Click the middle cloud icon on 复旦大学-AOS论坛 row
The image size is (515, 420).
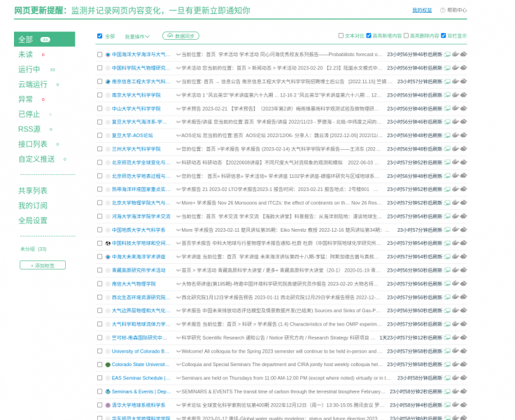(x=456, y=136)
